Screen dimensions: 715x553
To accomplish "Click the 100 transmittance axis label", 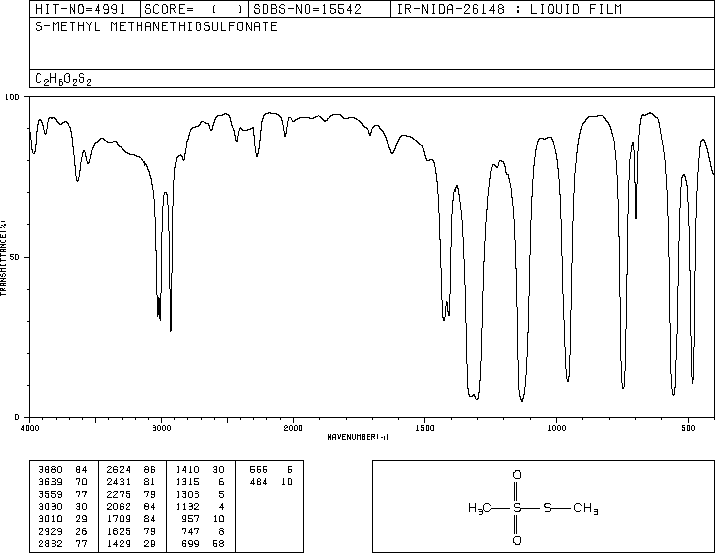I will 12,97.
